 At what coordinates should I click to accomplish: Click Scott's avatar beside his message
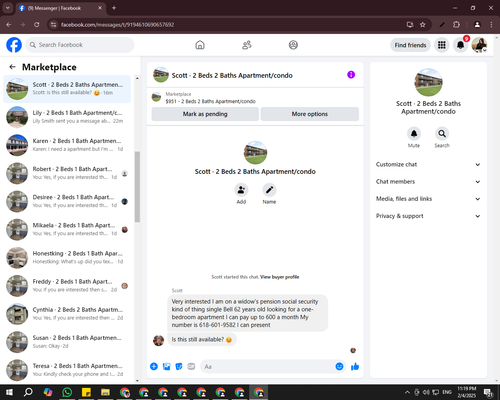point(158,340)
